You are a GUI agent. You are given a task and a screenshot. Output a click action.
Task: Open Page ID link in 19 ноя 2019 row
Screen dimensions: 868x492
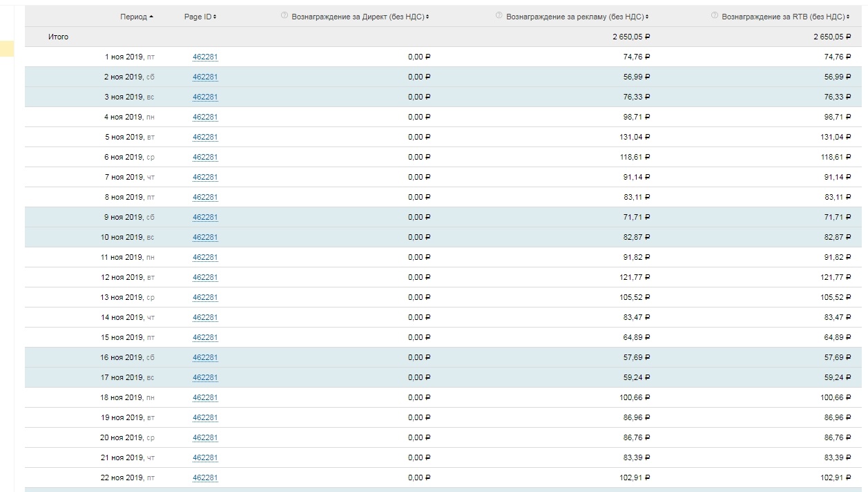205,418
